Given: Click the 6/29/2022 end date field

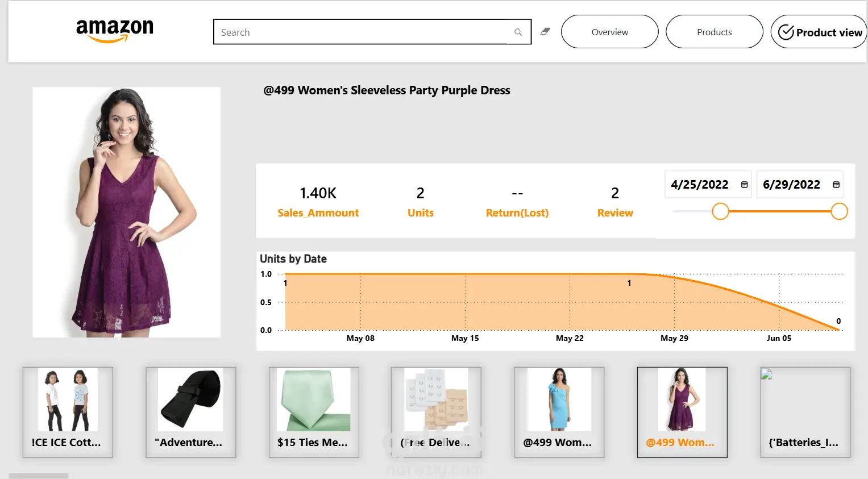Looking at the screenshot, I should tap(800, 185).
